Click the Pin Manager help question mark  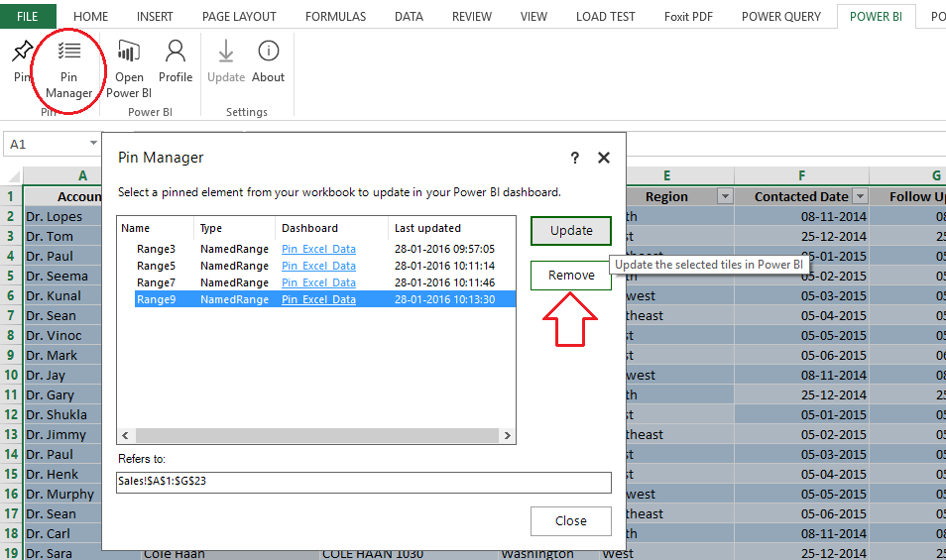click(x=574, y=158)
